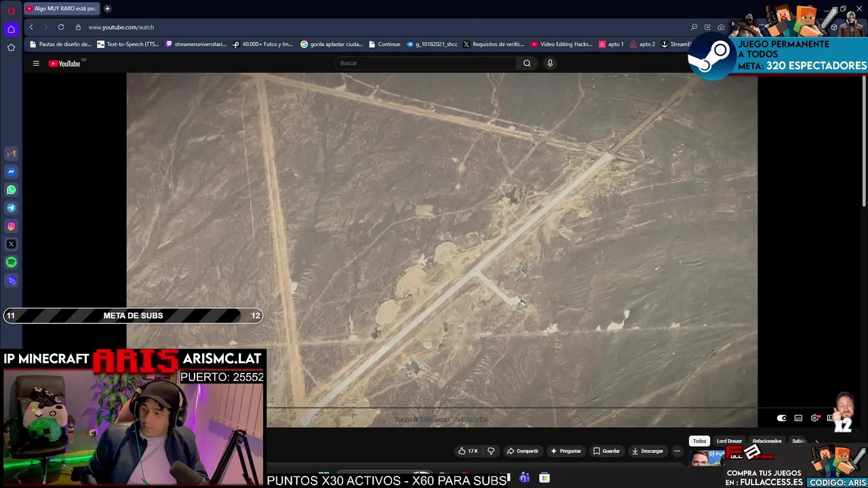
Task: Open the streameruniversitari bookmark
Action: [x=195, y=44]
